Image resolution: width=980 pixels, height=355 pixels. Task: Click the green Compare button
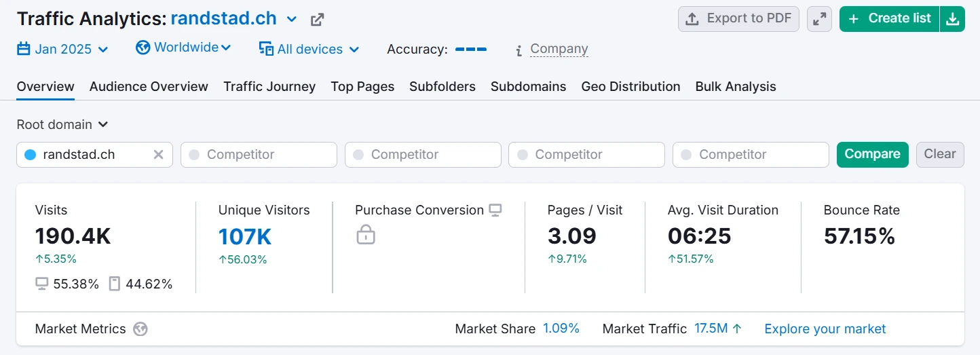click(x=872, y=154)
